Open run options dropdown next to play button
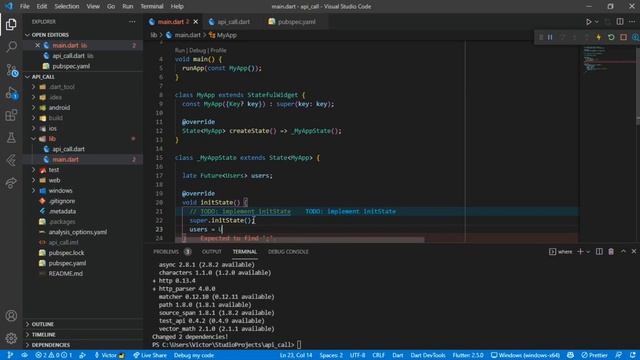 pyautogui.click(x=597, y=22)
